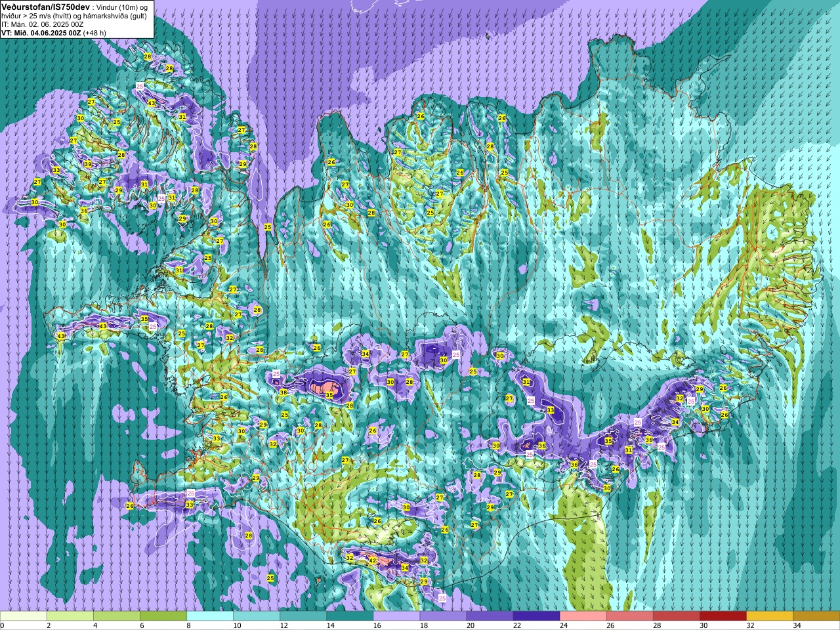This screenshot has height=630, width=840.
Task: Click the gust label "39" in the Westfjords
Action: coord(88,164)
